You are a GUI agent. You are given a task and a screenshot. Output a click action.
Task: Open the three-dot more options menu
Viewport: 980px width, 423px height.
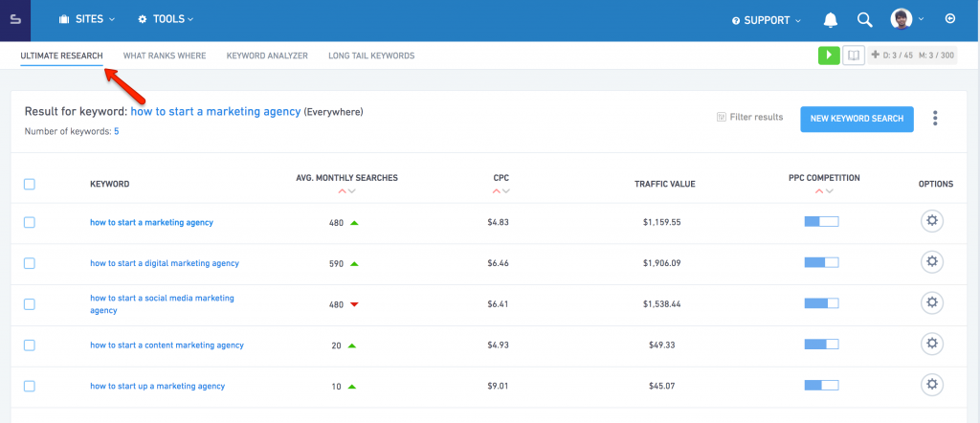point(935,118)
